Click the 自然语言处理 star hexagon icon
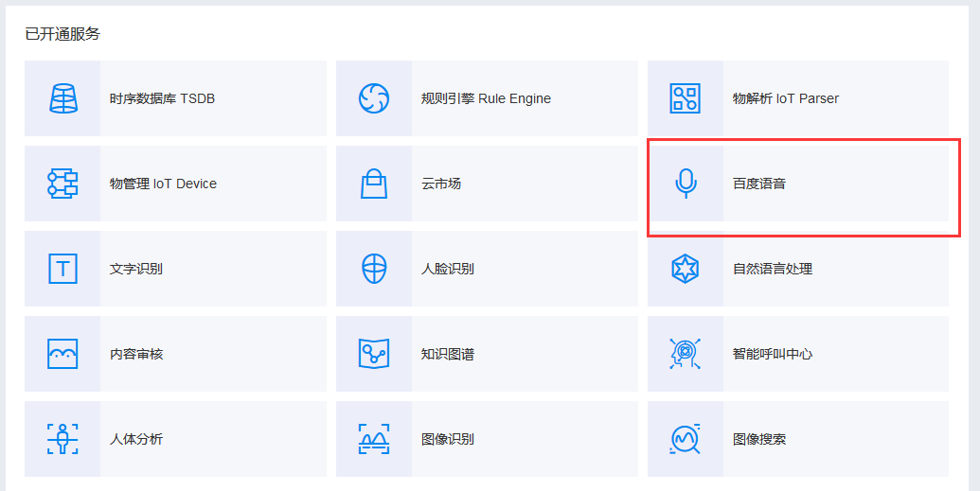This screenshot has width=980, height=491. (685, 269)
